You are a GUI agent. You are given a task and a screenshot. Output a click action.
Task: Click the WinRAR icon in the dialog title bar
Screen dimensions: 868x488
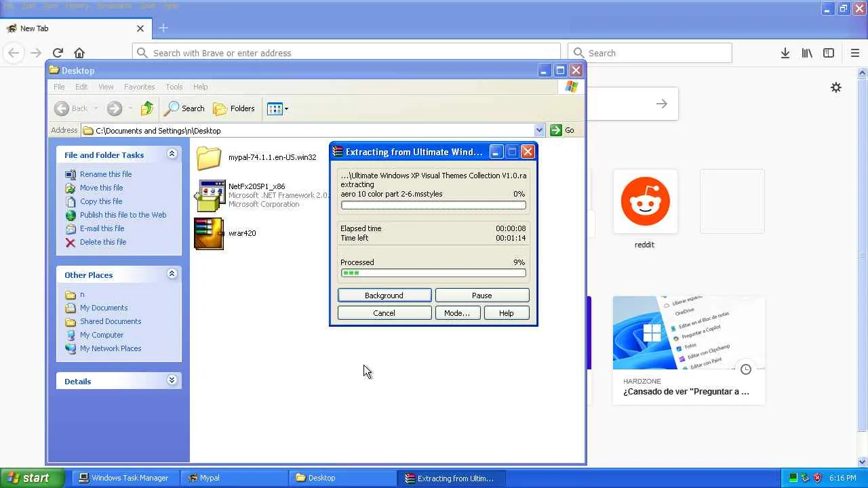coord(338,152)
